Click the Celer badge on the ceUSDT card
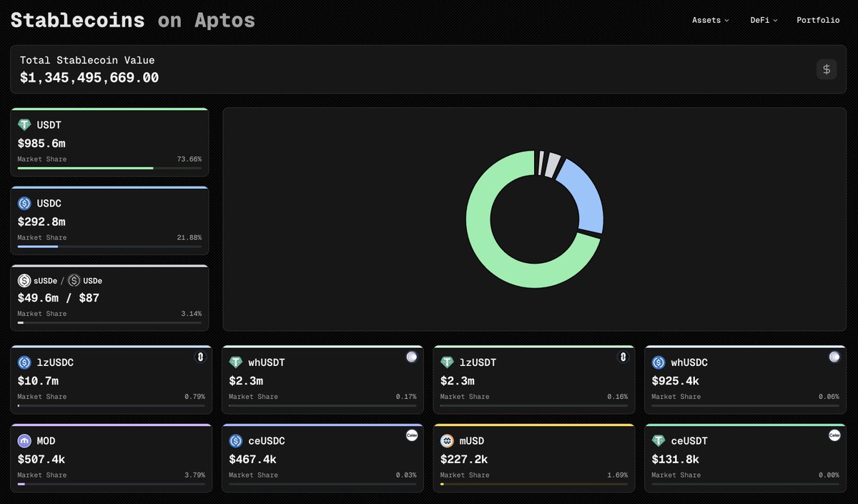This screenshot has height=504, width=858. coord(834,435)
